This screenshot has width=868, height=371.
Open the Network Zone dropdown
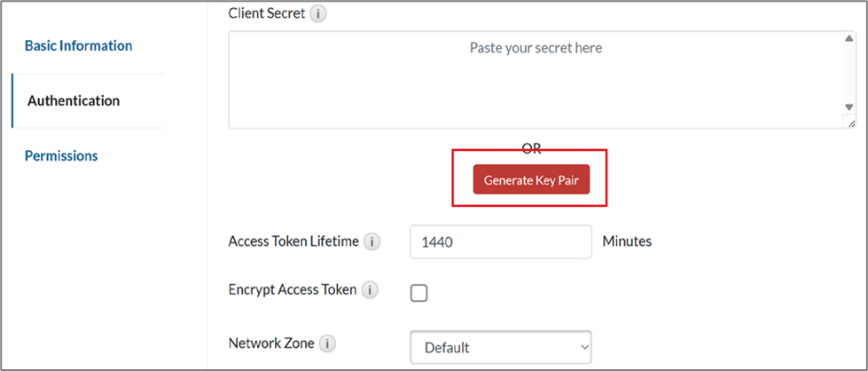(x=501, y=347)
